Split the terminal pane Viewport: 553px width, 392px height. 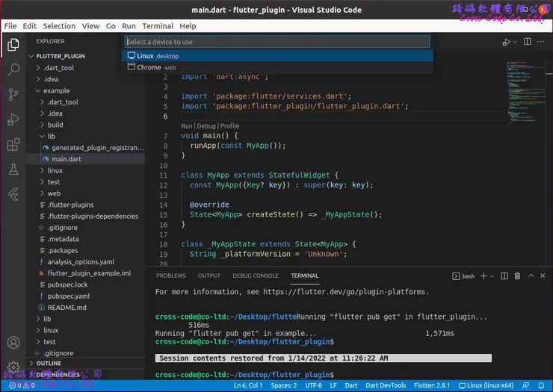click(503, 276)
